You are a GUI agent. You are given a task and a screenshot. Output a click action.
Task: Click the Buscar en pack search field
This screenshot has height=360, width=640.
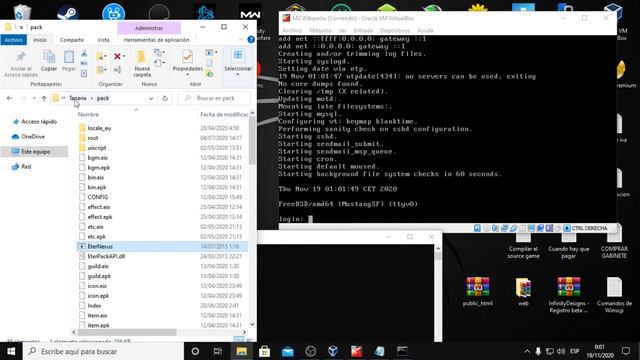click(x=215, y=98)
